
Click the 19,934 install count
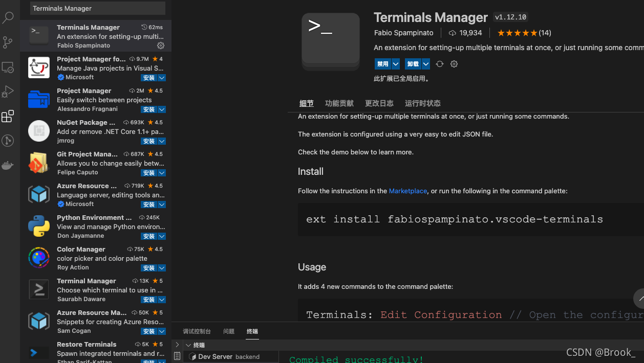point(465,33)
